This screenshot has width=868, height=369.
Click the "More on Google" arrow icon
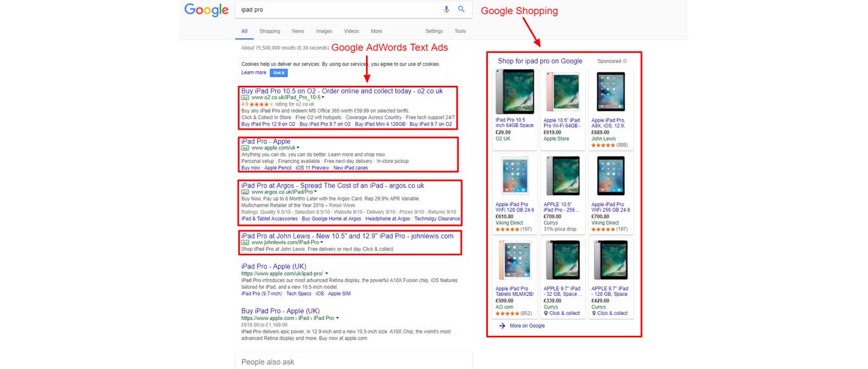502,326
